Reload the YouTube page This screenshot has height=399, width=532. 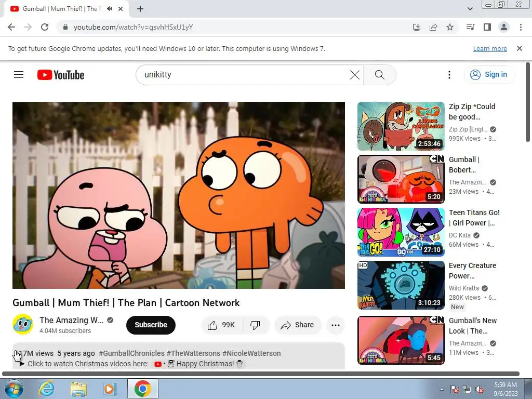coord(45,27)
